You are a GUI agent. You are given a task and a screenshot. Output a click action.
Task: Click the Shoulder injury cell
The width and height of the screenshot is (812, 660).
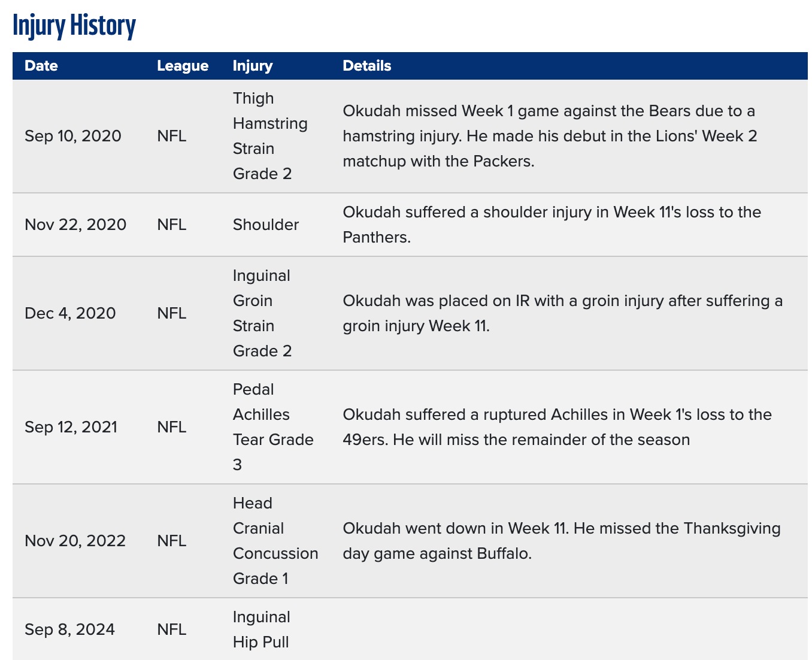pos(265,225)
